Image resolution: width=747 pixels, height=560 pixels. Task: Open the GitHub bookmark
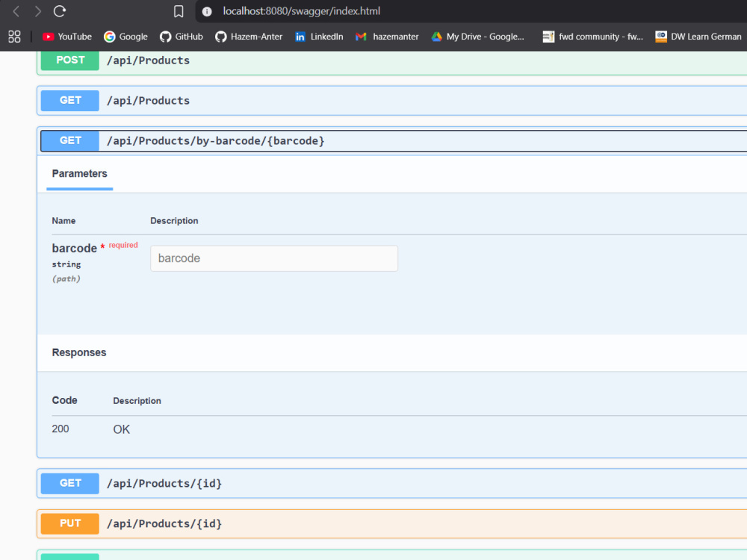click(x=182, y=37)
